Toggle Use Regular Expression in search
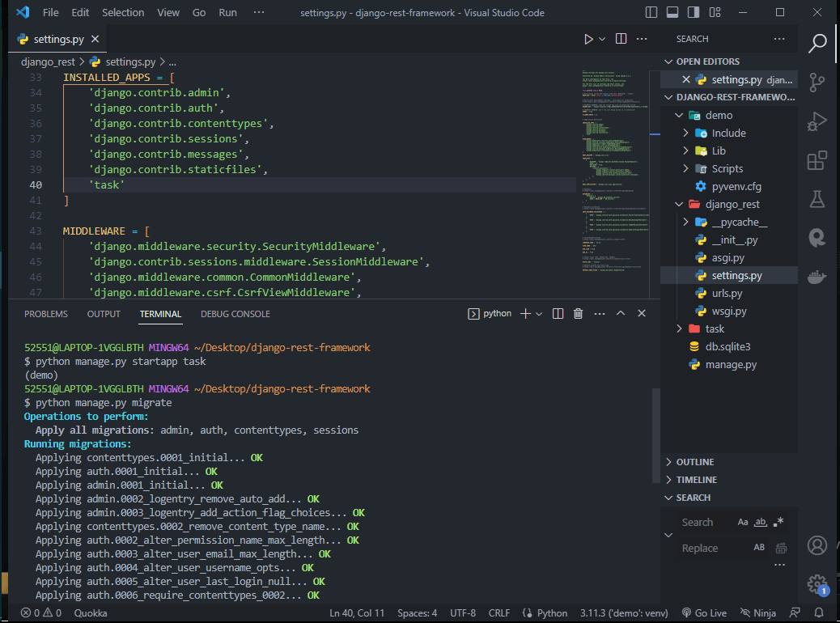840x623 pixels. coord(778,522)
